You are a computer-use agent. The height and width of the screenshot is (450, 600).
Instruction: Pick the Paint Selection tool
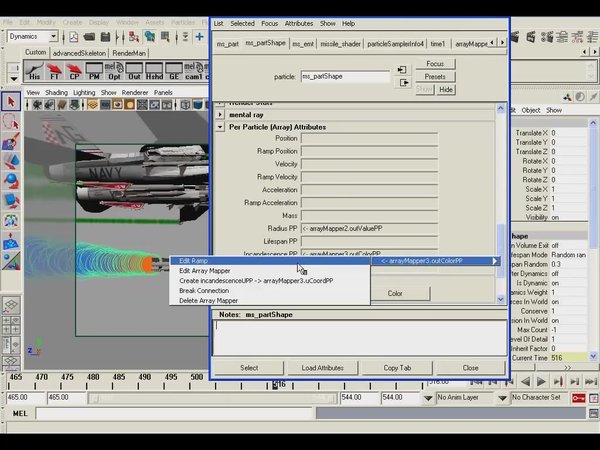click(11, 141)
